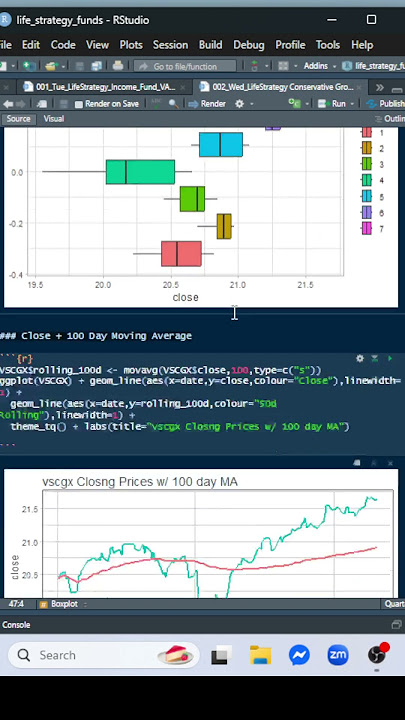405x720 pixels.
Task: Open the Build menu
Action: coord(210,45)
